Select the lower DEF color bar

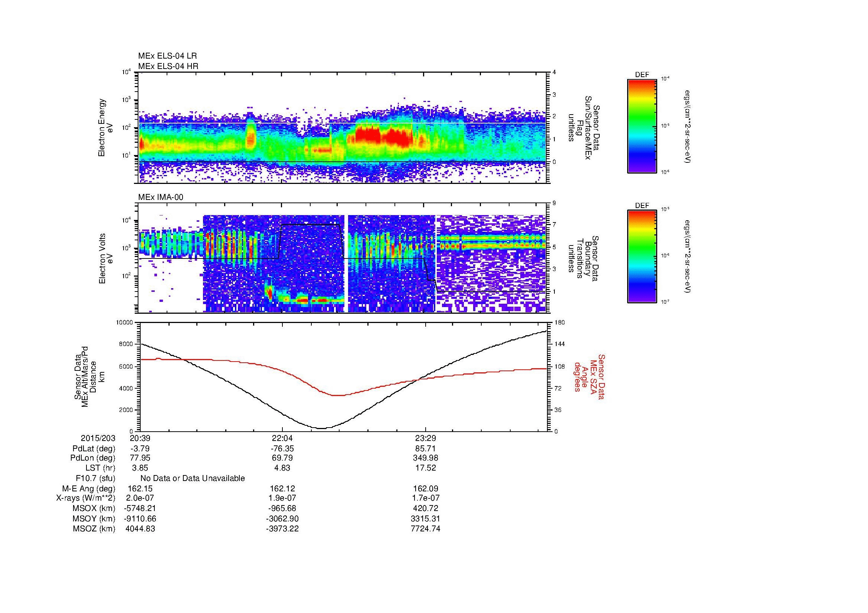click(642, 257)
